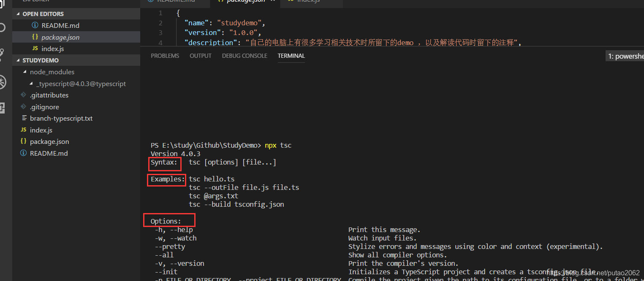
Task: Click the git icon beside .gitignore
Action: pos(23,107)
